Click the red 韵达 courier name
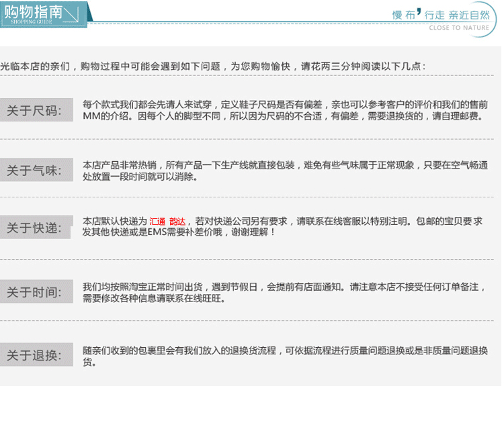The image size is (504, 423). [177, 222]
